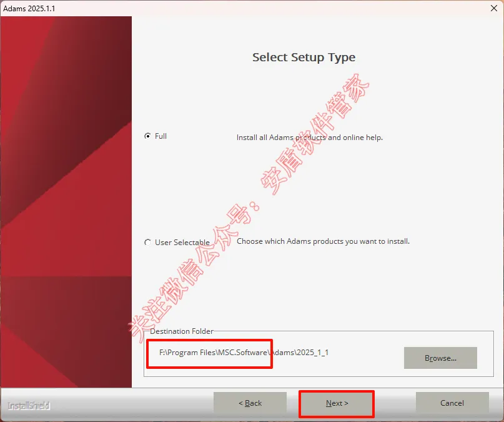Click the 'Choose which Adams products you want to install.' text
This screenshot has width=504, height=422.
click(323, 241)
